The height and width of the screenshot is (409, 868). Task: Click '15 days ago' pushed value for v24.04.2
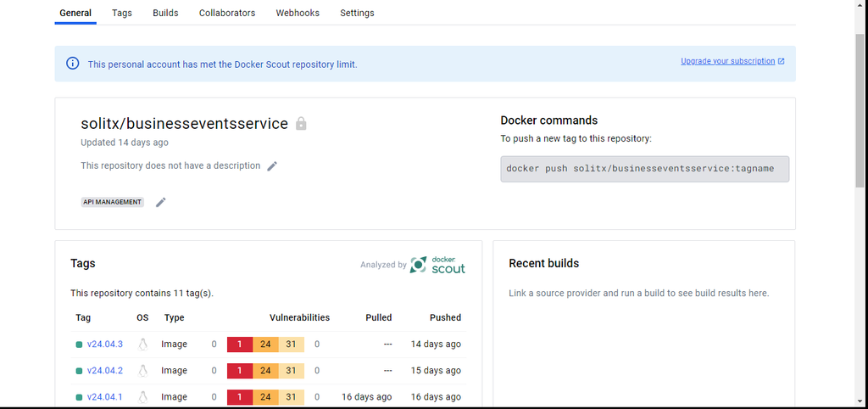(436, 371)
